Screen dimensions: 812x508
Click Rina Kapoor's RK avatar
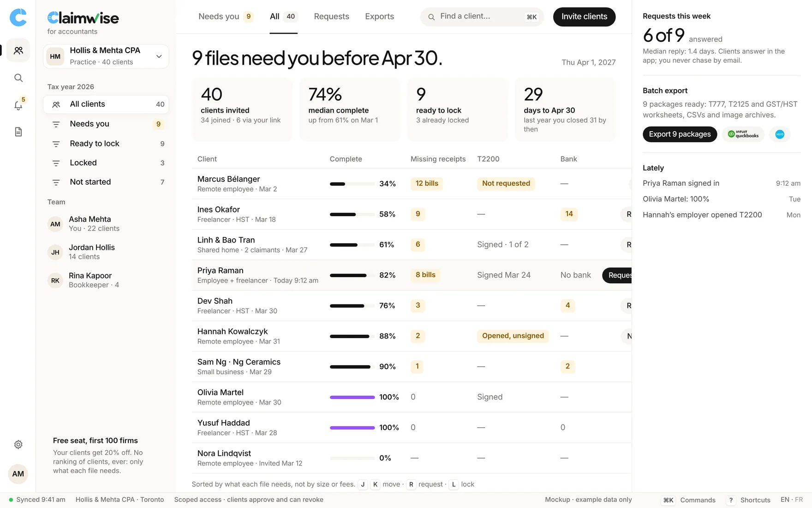(55, 280)
